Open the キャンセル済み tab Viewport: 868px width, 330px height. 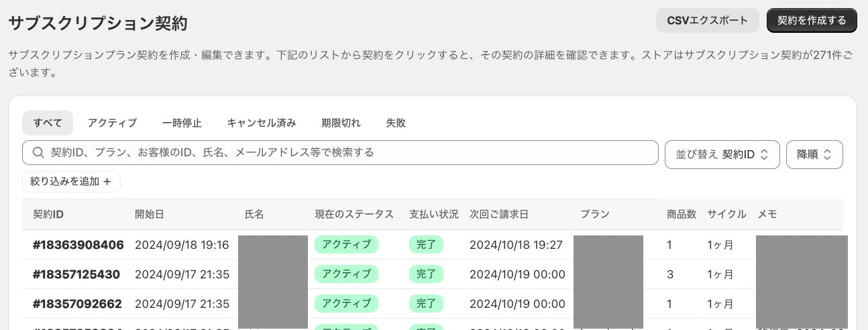point(262,123)
